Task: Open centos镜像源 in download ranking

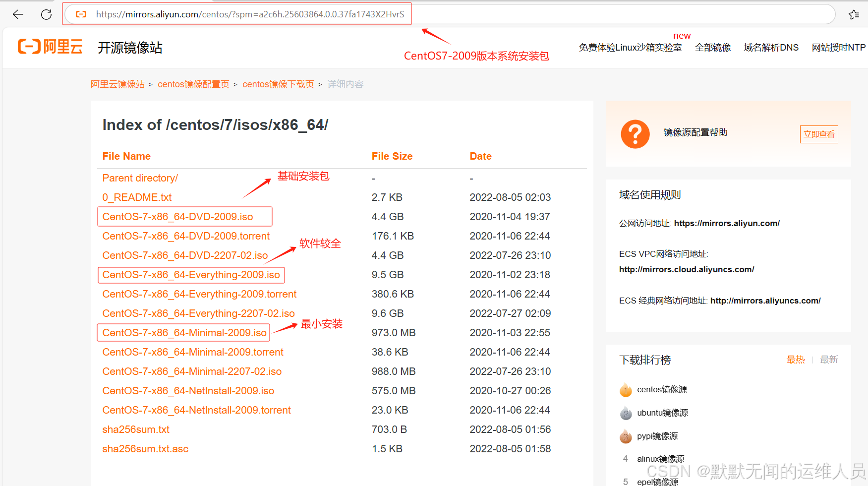Action: (662, 389)
